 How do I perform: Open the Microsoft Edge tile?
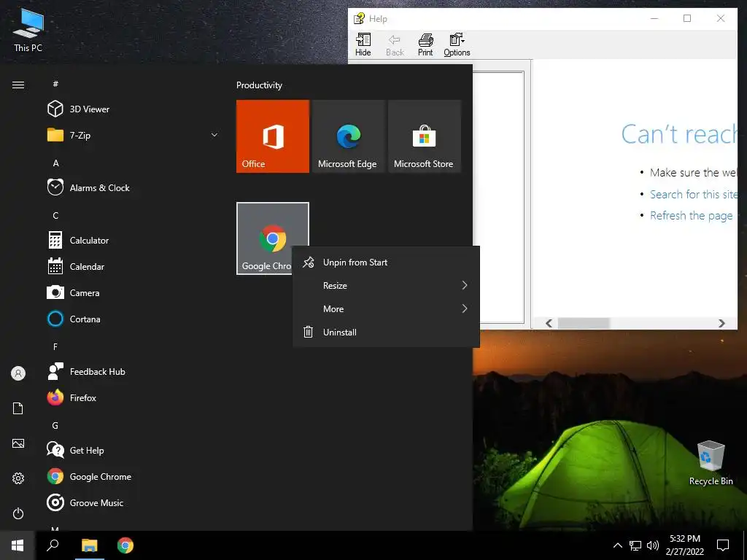[x=348, y=136]
